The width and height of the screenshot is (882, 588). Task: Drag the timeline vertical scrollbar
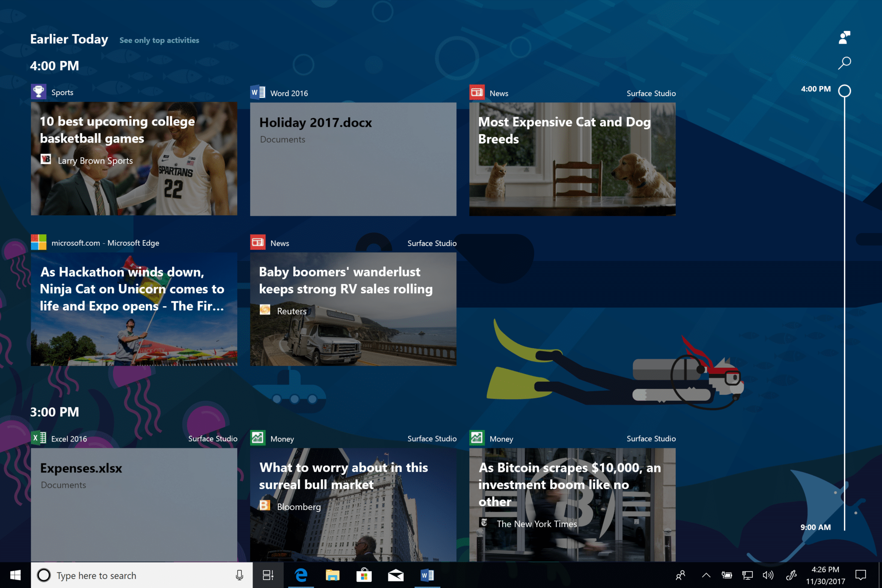coord(845,90)
